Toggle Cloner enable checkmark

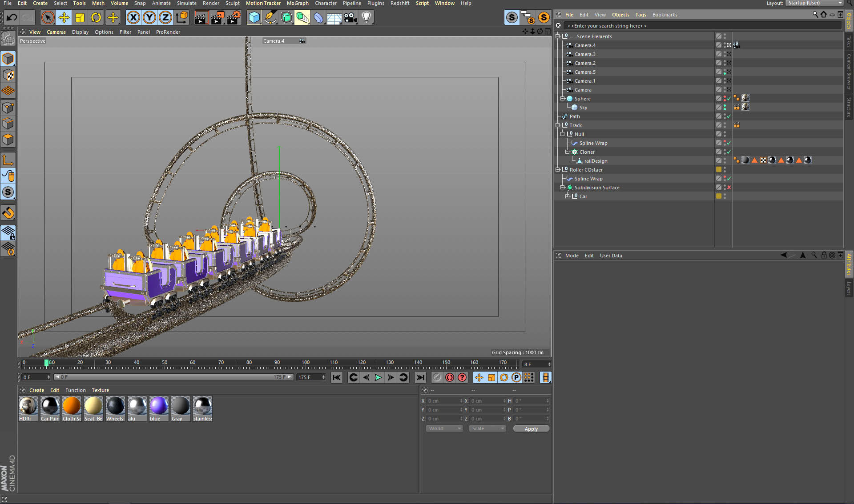(x=729, y=152)
